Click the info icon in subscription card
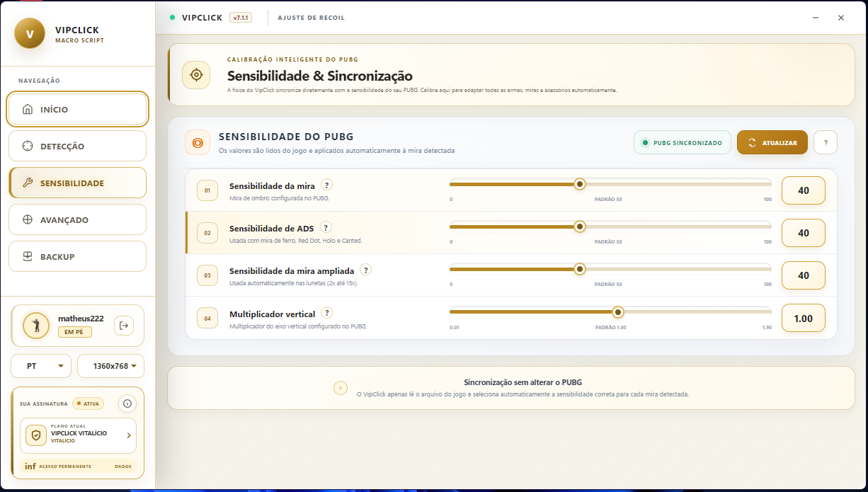 point(127,404)
